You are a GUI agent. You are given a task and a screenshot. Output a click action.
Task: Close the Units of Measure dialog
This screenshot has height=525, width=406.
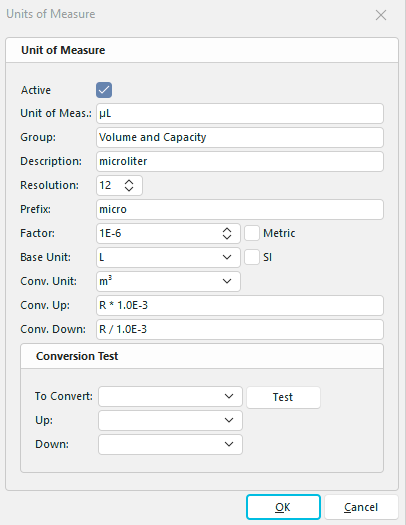point(381,15)
